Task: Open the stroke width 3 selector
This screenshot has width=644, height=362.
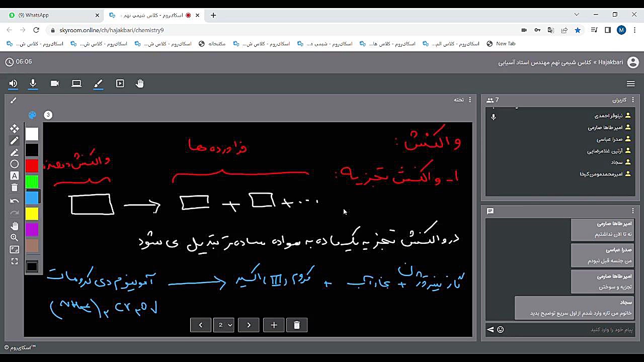Action: pos(48,115)
